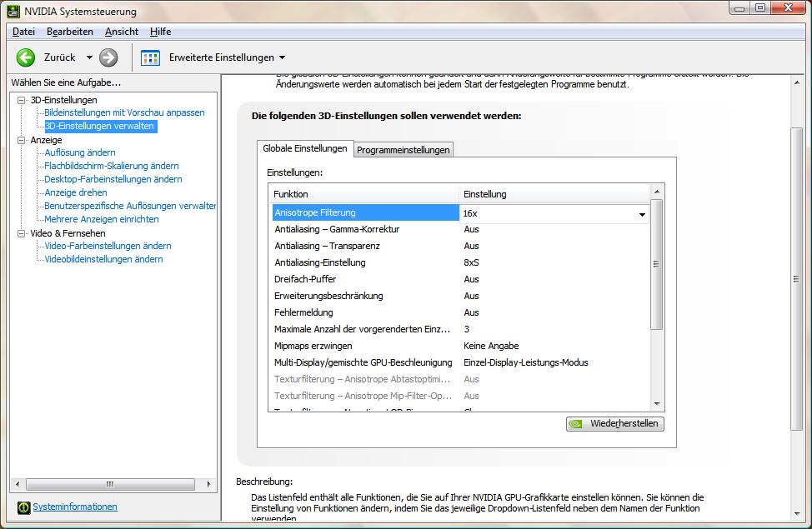Click the Systeminformationen icon
The height and width of the screenshot is (529, 812).
click(24, 507)
